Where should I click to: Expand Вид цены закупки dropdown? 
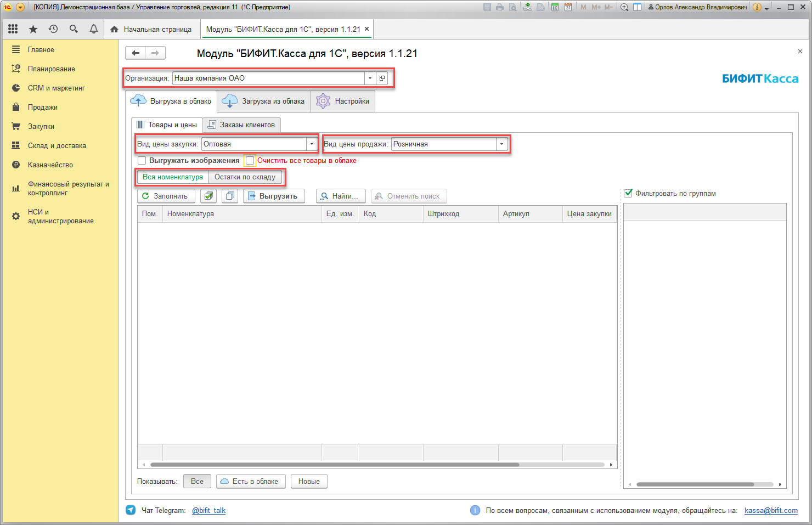pos(312,144)
